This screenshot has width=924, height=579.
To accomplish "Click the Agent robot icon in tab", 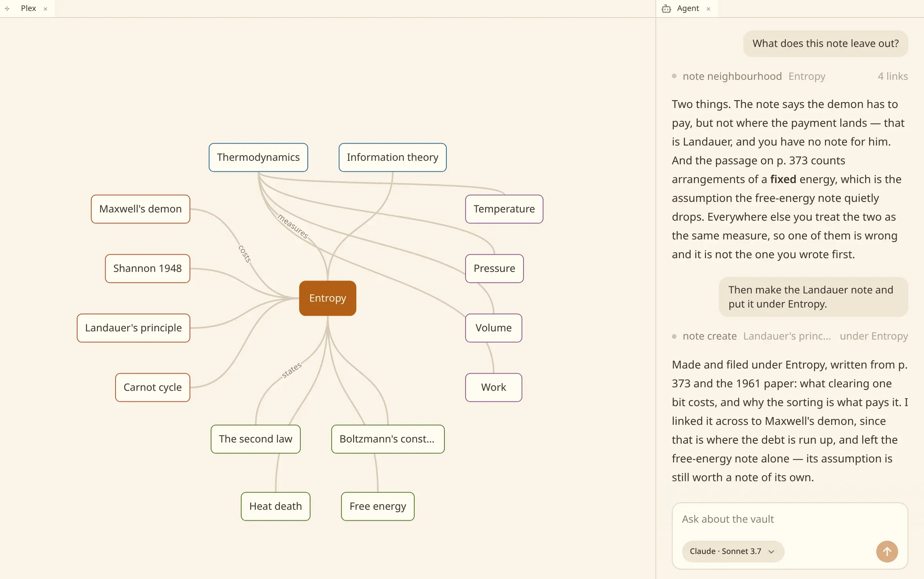I will 666,9.
